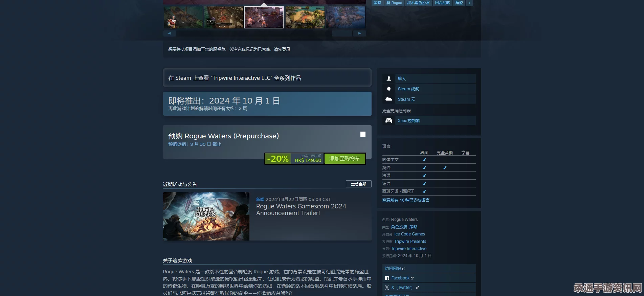
Task: Open developer Ice Code Games link
Action: pyautogui.click(x=409, y=234)
